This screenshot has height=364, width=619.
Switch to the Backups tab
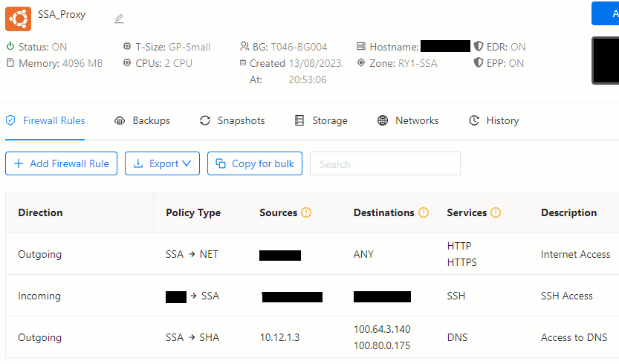pos(143,120)
